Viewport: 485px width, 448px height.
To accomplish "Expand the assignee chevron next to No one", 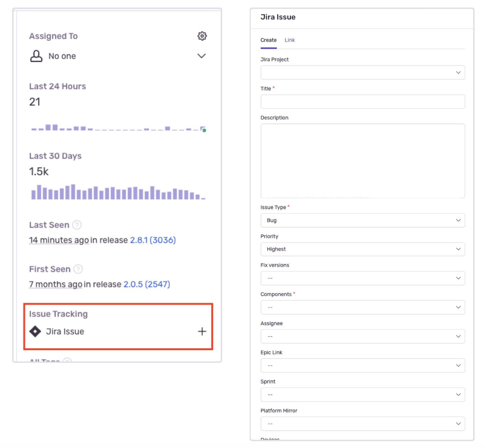I will click(202, 56).
